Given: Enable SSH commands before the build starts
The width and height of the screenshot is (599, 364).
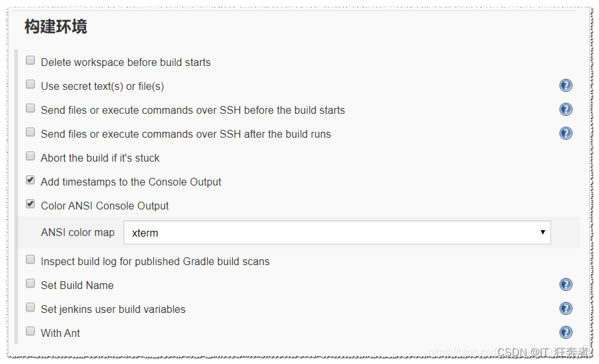Looking at the screenshot, I should [x=30, y=109].
